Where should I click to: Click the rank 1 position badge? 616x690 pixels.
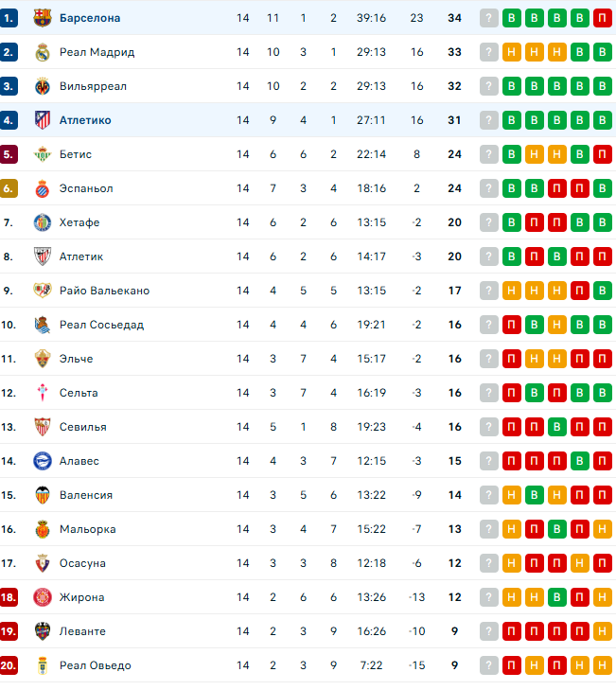9,18
